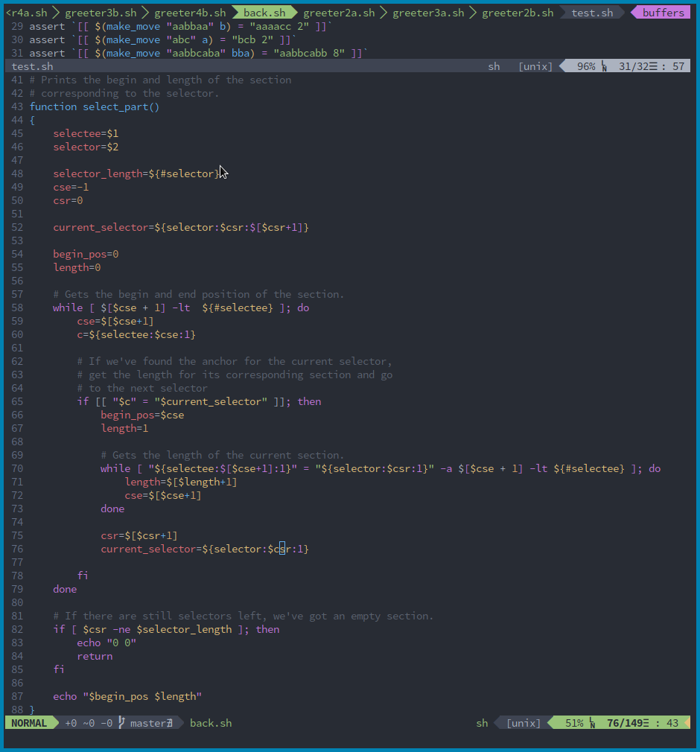
Task: Go to the greeter2b.sh tab
Action: 518,13
